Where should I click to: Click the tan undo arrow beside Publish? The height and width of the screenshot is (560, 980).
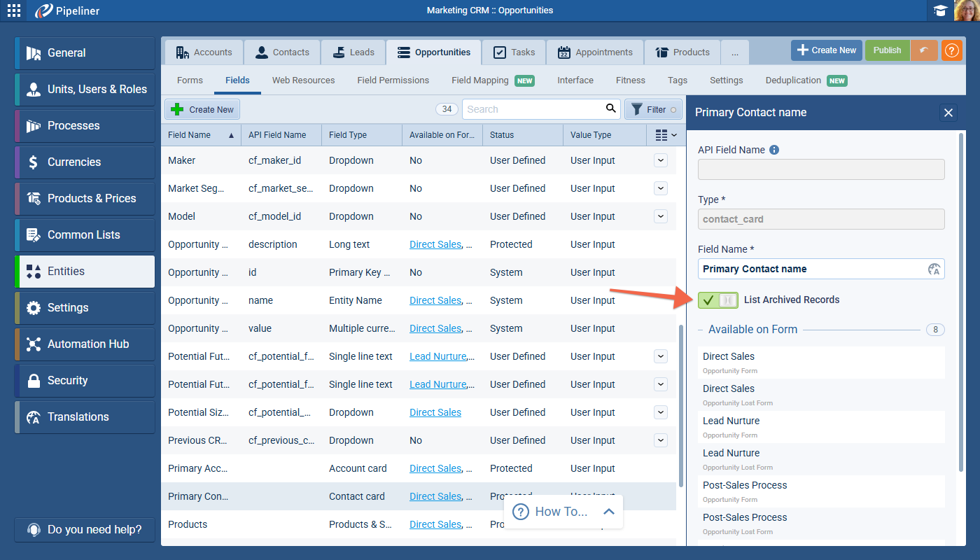925,50
